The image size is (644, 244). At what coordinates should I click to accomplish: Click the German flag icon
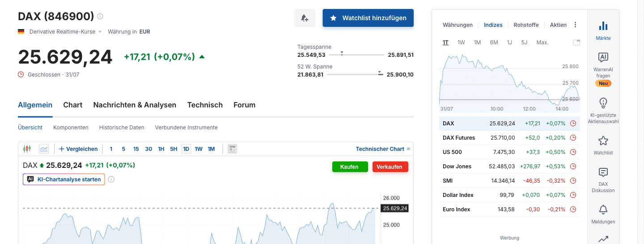(21, 32)
